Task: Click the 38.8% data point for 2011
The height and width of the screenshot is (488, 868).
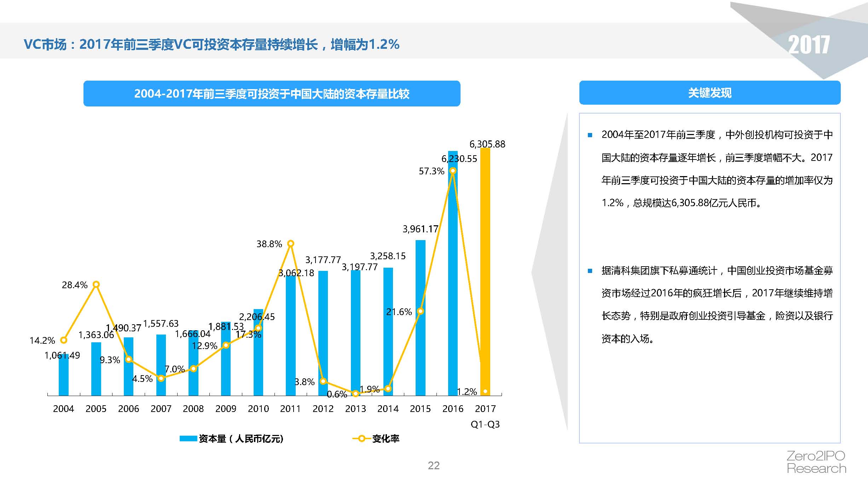Action: pos(290,243)
